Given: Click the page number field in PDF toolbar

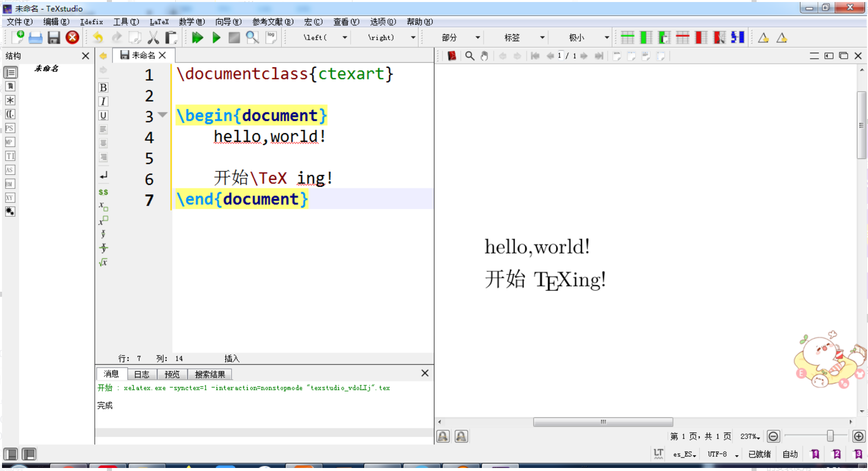Looking at the screenshot, I should pos(560,56).
